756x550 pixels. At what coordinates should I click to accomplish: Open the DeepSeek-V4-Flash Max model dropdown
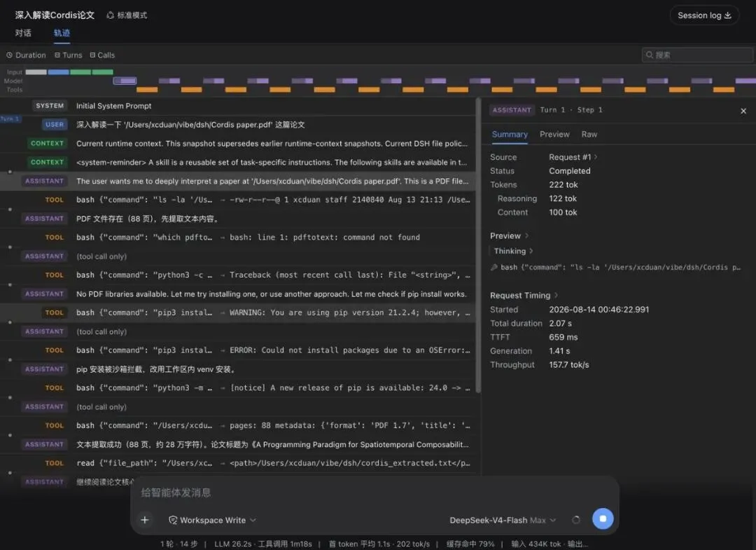coord(503,520)
